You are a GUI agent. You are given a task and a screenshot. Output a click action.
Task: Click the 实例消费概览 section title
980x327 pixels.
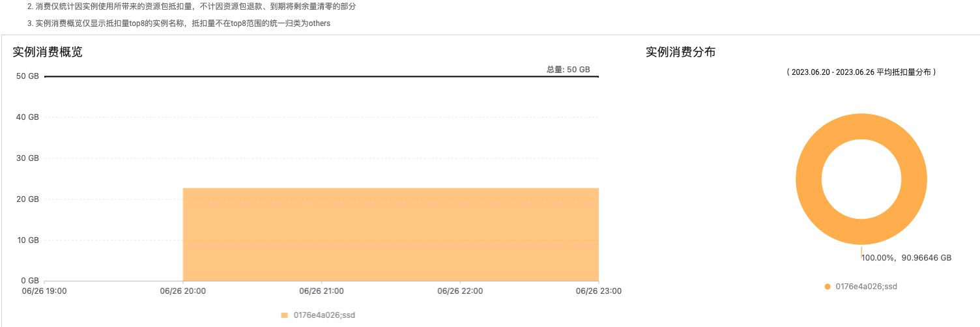click(48, 52)
